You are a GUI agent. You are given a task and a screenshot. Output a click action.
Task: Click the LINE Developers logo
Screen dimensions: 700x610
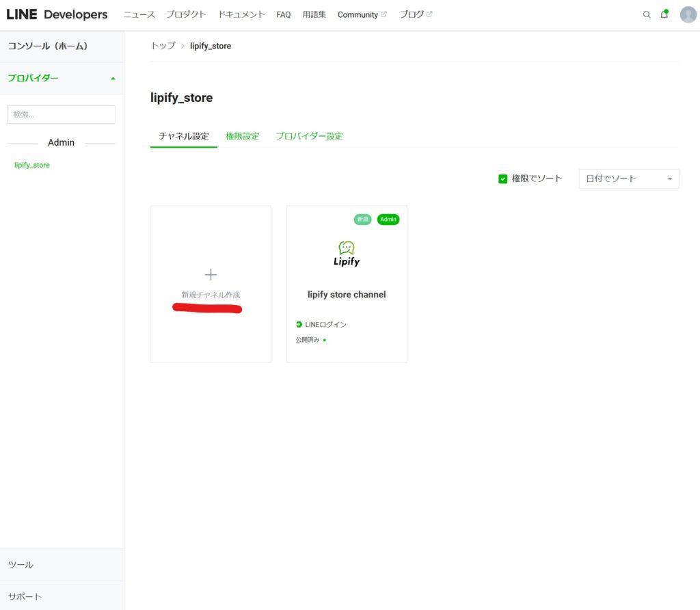point(57,14)
